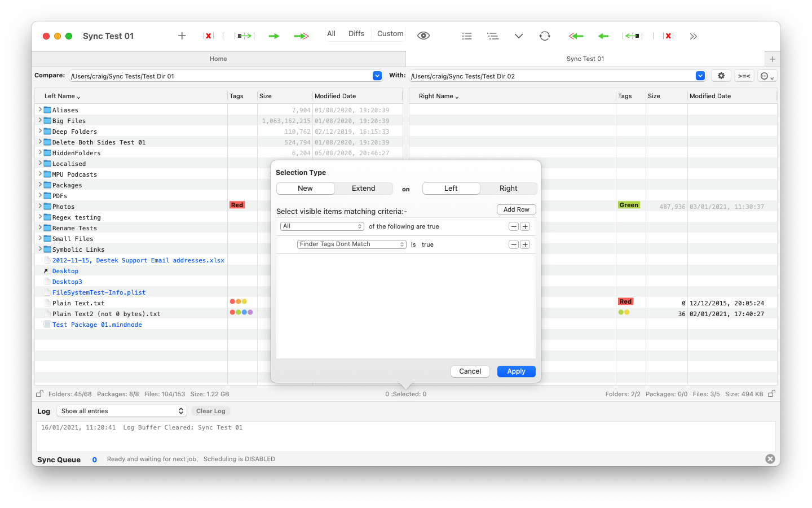Select the Extend selection type
Viewport: 812px width, 508px height.
click(363, 189)
